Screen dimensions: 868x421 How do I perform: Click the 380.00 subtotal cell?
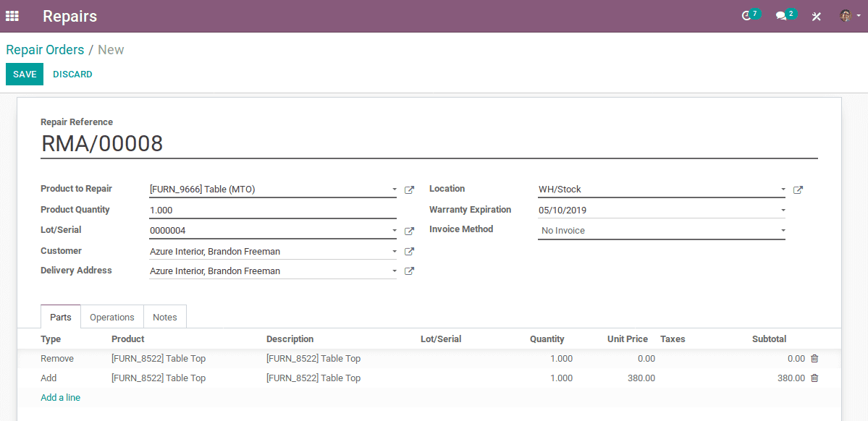click(791, 378)
